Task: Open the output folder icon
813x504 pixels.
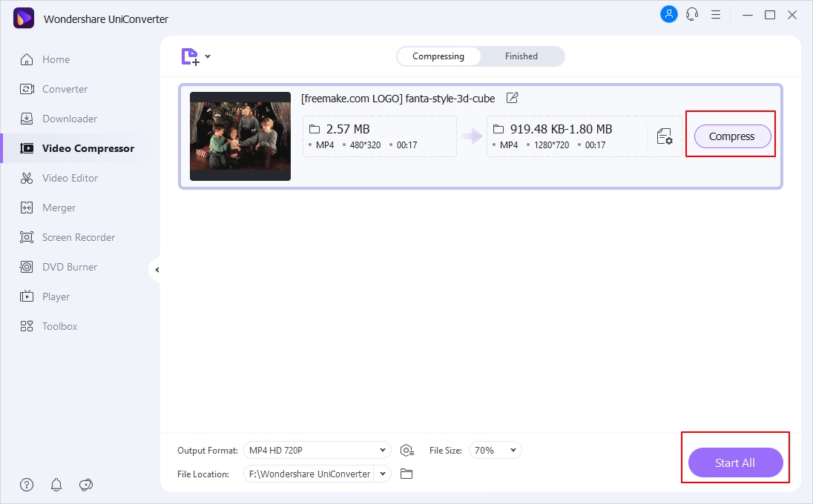Action: [x=406, y=474]
